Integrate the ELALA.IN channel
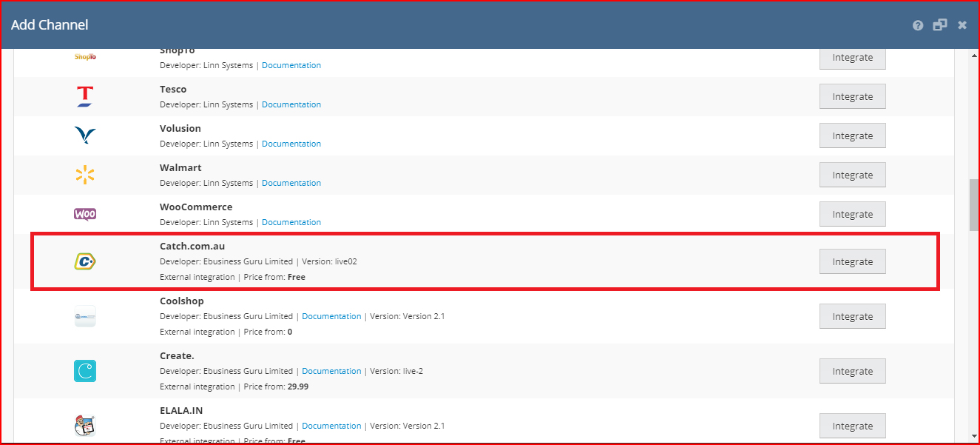This screenshot has height=445, width=980. pos(853,426)
